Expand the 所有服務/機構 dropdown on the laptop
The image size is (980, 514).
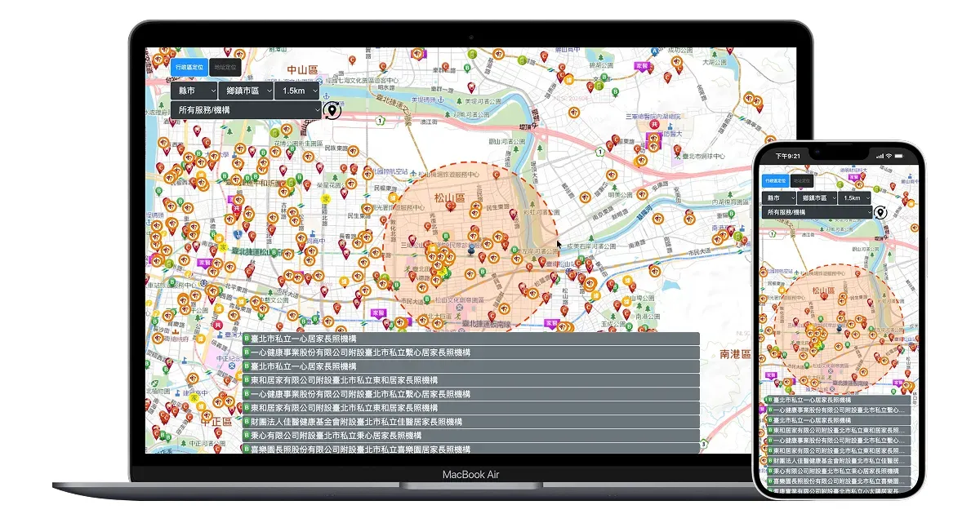(x=245, y=110)
